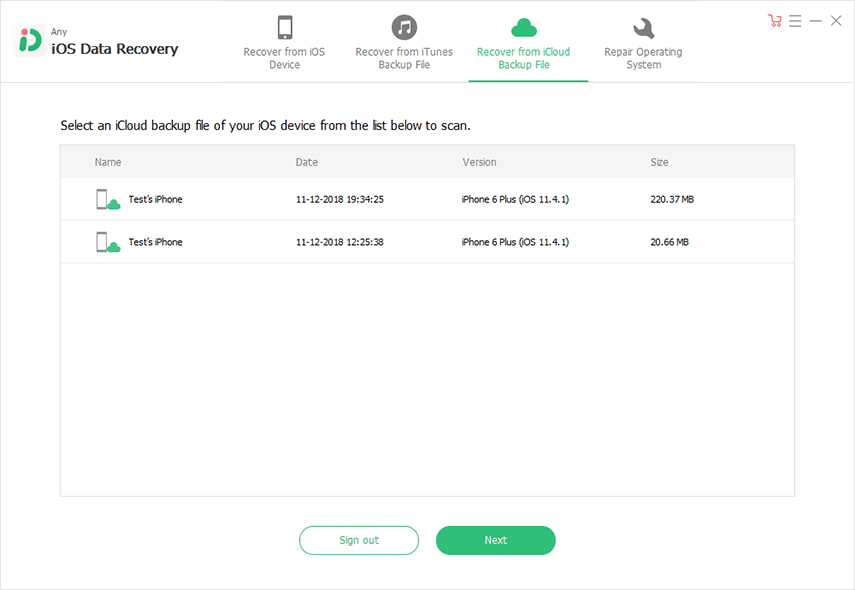This screenshot has height=590, width=855.
Task: Click the 'Select an iCloud backup file' instruction text
Action: 265,125
